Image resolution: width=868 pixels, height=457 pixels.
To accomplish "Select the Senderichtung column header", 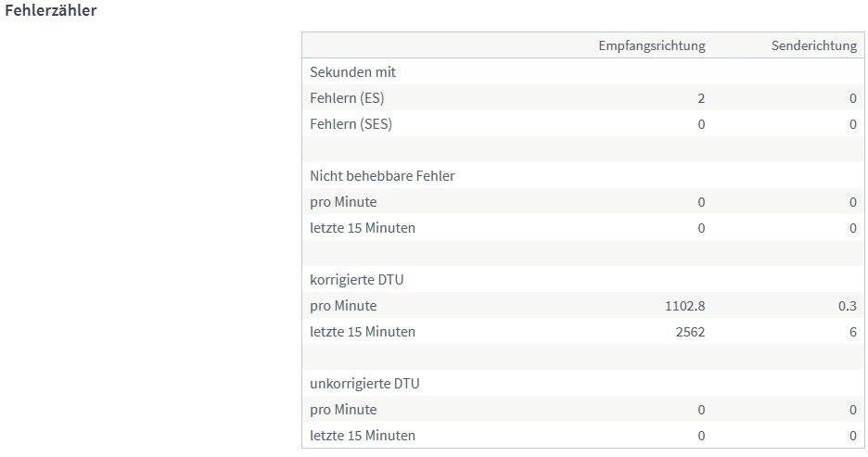I will (813, 45).
